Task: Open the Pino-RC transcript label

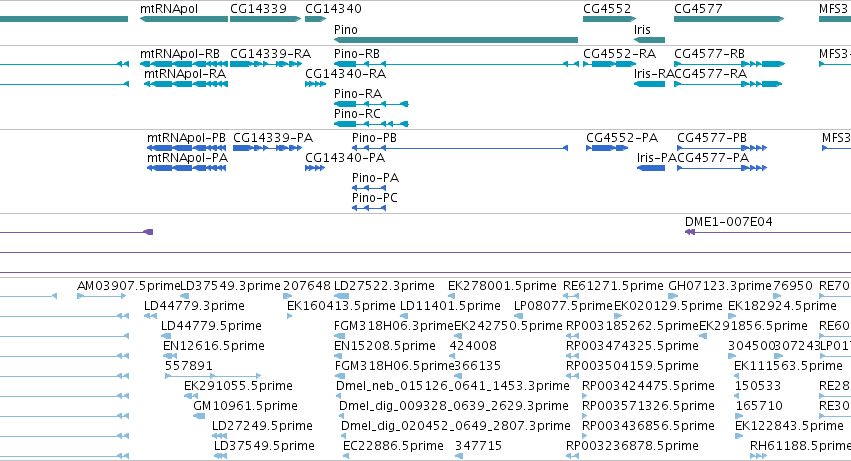Action: 357,114
